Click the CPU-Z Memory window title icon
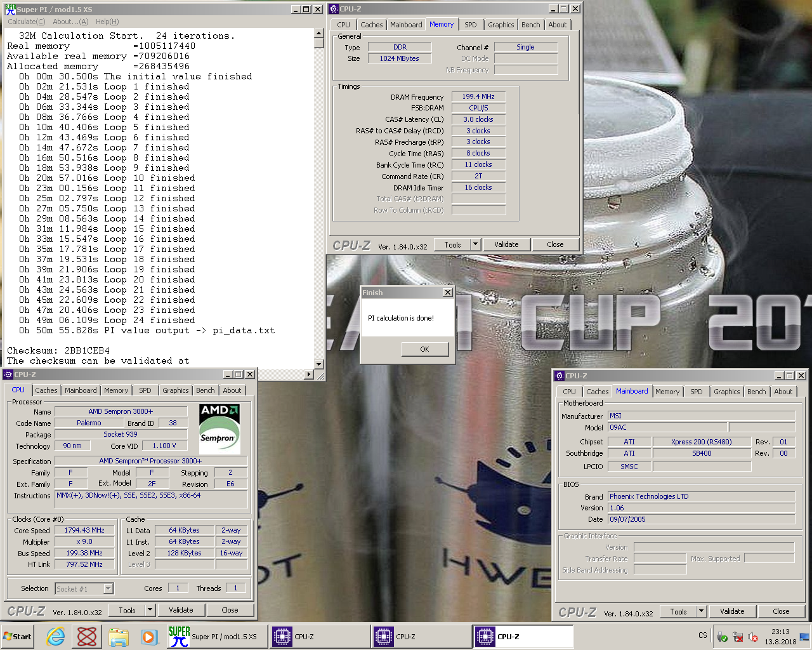 coord(334,9)
